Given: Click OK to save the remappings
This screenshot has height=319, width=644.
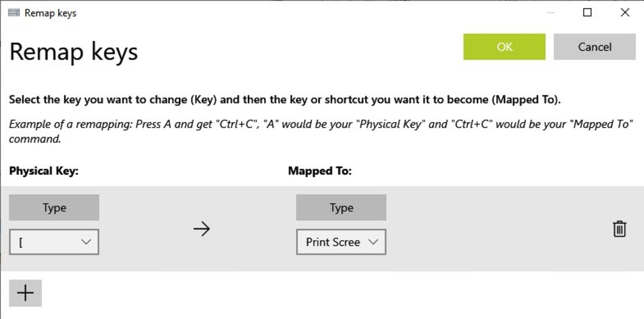Looking at the screenshot, I should (504, 47).
